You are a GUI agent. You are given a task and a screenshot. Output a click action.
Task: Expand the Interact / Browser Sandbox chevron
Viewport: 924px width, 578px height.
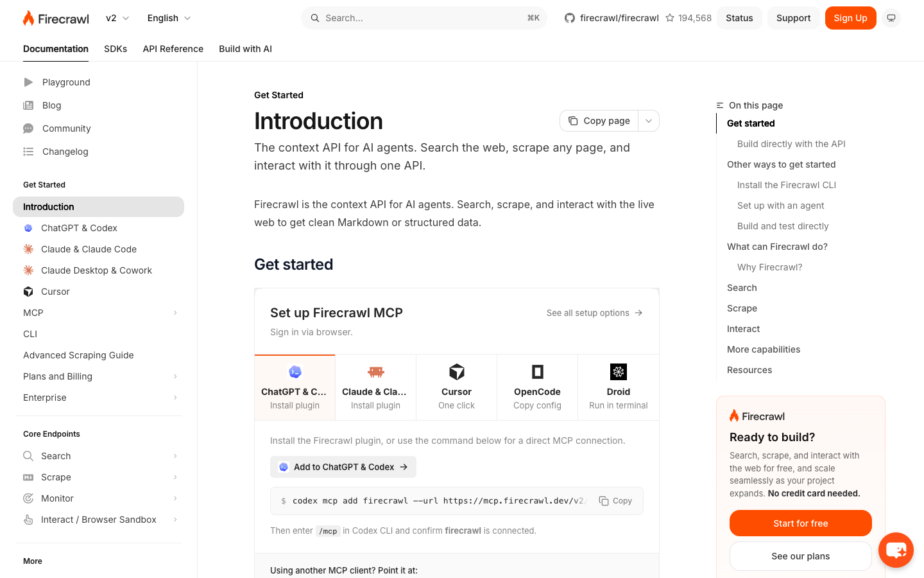[175, 520]
